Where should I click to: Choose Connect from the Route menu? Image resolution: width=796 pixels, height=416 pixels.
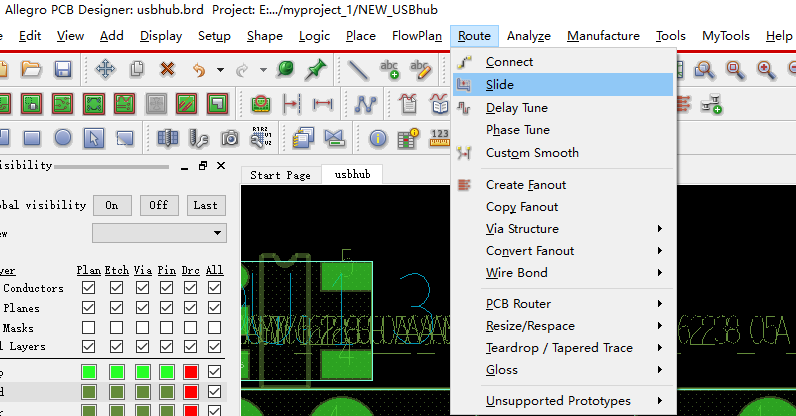pyautogui.click(x=563, y=62)
